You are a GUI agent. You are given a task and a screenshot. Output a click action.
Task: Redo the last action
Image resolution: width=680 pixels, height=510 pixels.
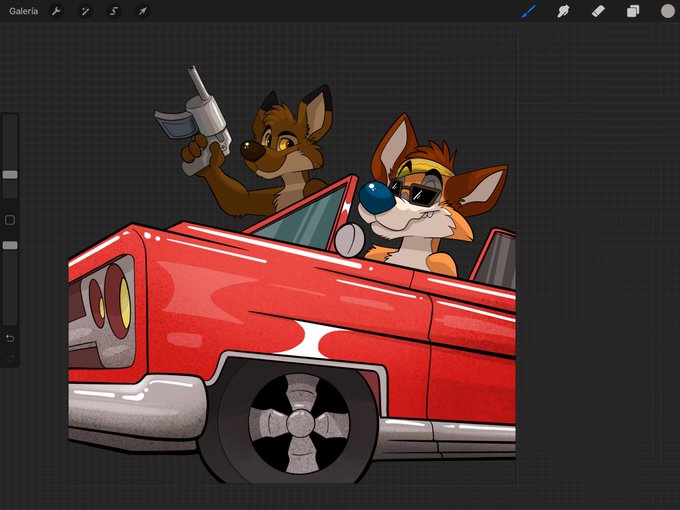pyautogui.click(x=10, y=358)
